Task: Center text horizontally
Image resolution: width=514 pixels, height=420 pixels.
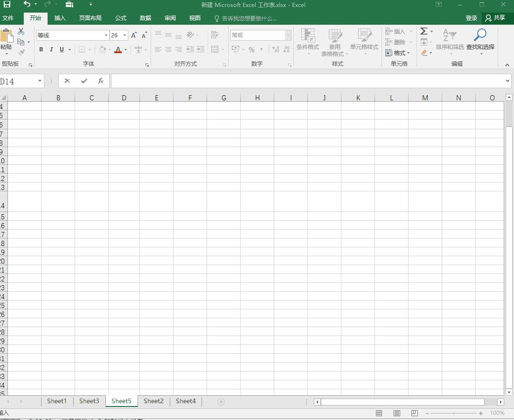Action: click(168, 49)
